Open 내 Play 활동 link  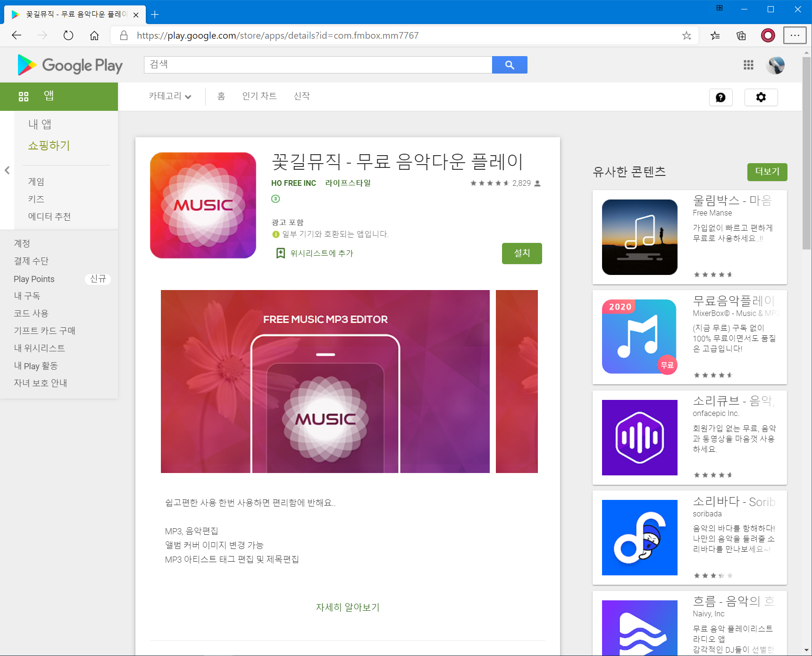(36, 365)
